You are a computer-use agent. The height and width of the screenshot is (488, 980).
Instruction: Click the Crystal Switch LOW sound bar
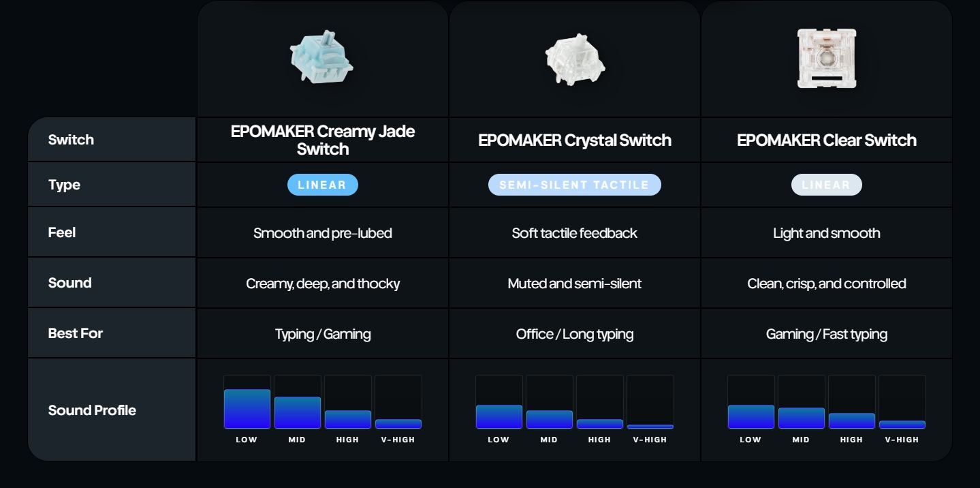(499, 416)
